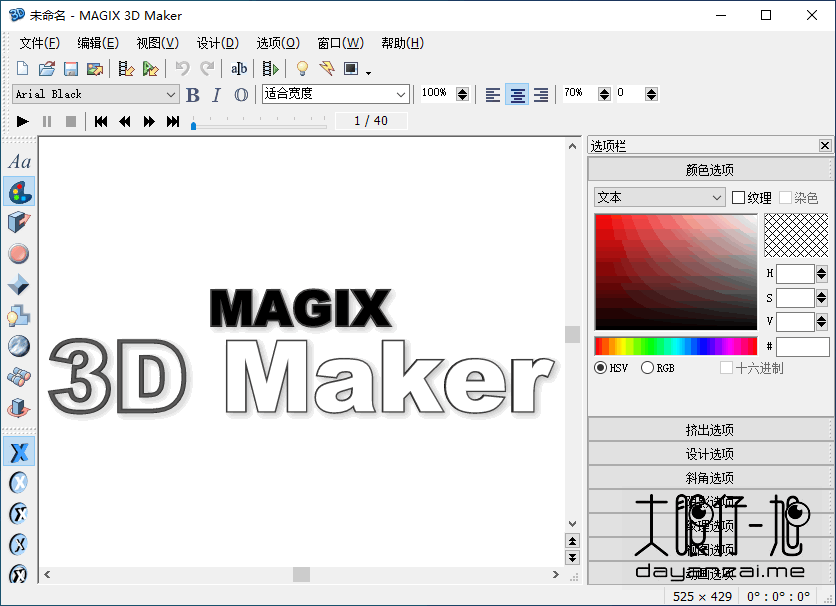
Task: Click the crosshatched color preview swatch
Action: click(x=796, y=236)
